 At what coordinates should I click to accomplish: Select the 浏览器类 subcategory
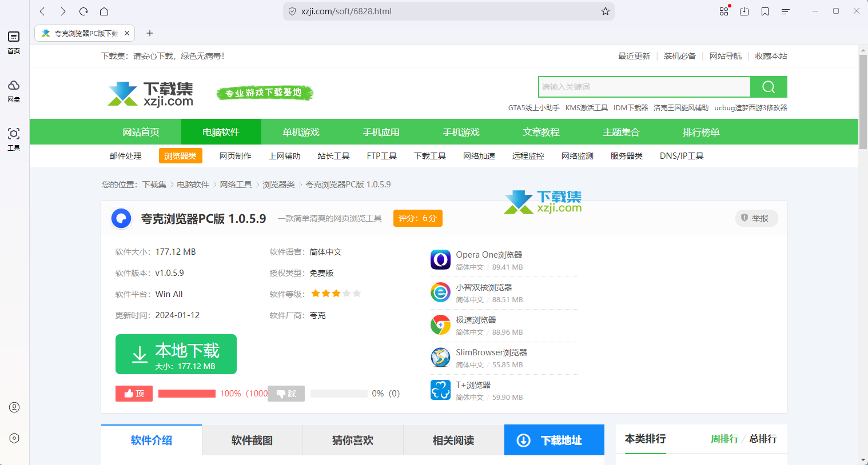[181, 156]
